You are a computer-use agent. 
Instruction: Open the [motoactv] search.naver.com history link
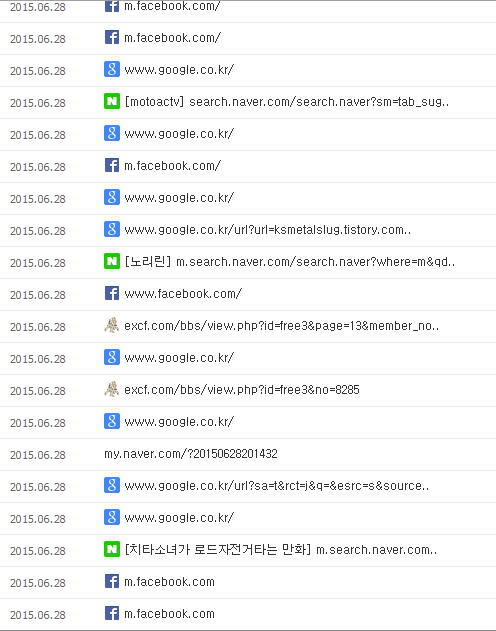tap(286, 102)
